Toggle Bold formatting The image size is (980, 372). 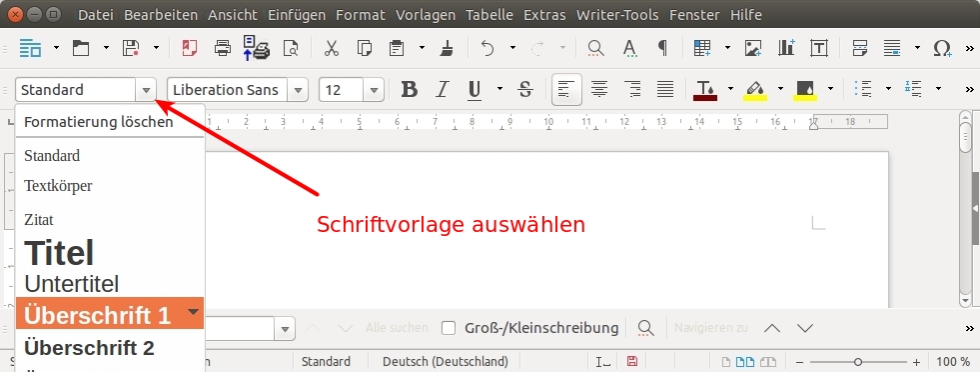click(x=410, y=89)
